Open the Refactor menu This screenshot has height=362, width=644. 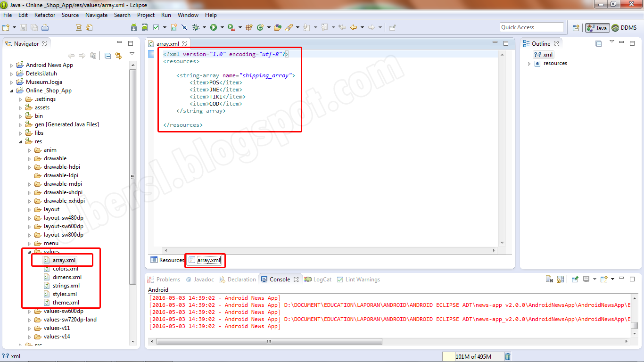(x=45, y=15)
